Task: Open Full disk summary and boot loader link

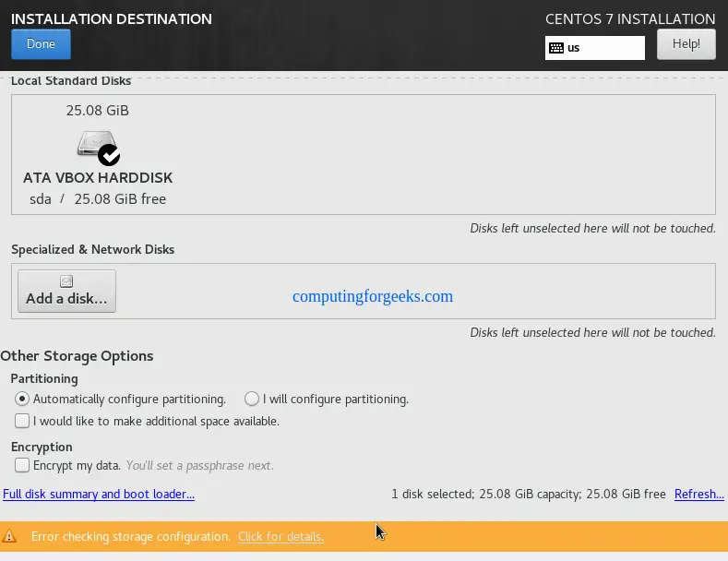Action: (99, 495)
